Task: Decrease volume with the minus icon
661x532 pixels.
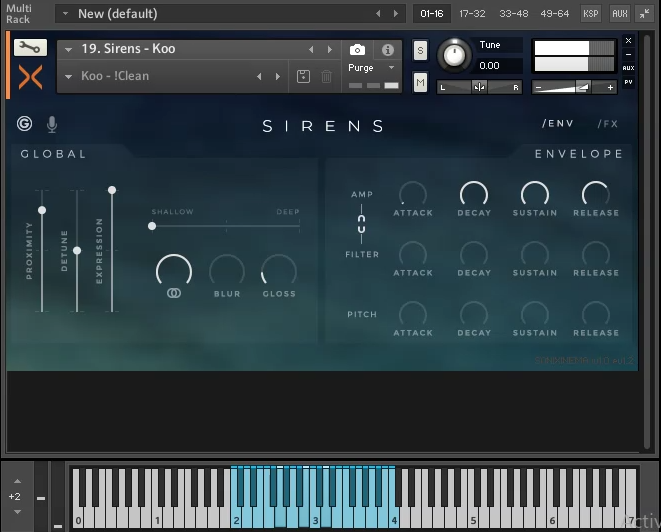Action: pos(538,88)
